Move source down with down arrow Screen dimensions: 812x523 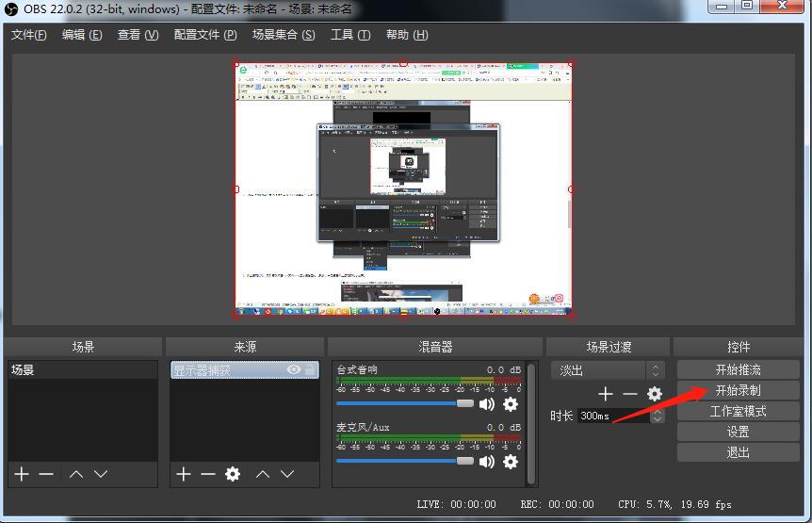(x=289, y=474)
